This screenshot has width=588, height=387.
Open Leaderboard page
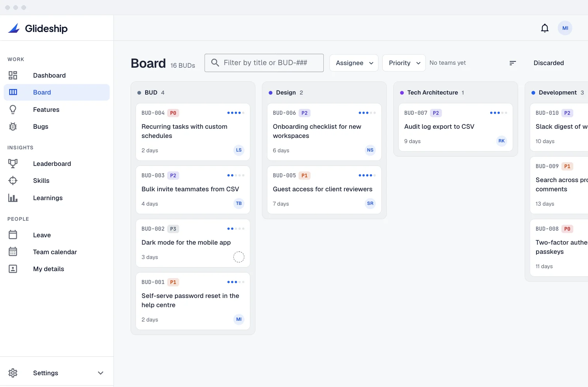tap(57, 164)
